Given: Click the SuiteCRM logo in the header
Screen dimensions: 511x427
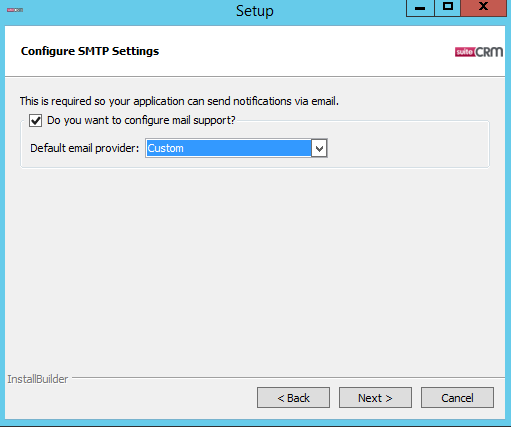Looking at the screenshot, I should 479,52.
